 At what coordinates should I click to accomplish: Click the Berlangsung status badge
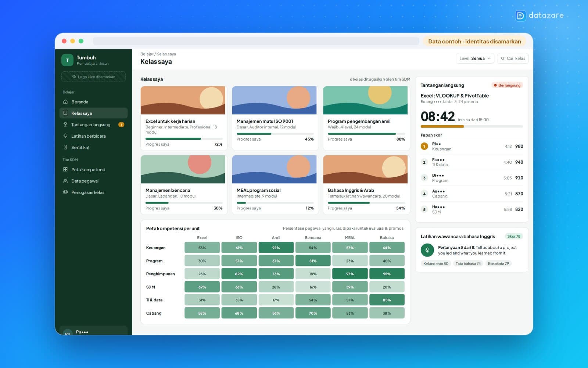coord(507,85)
